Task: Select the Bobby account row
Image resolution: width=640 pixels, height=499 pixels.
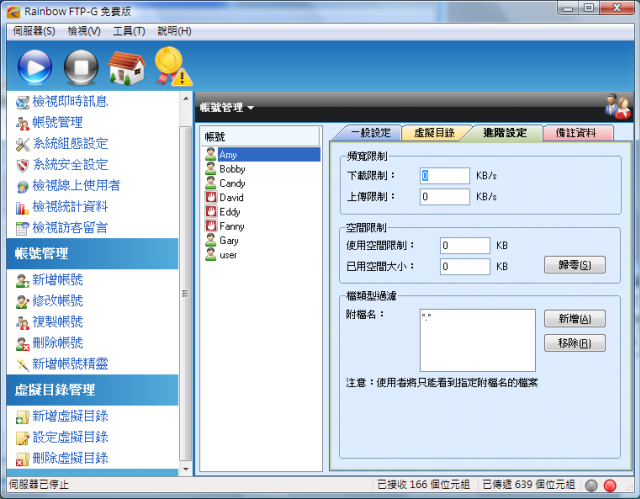Action: [262, 169]
